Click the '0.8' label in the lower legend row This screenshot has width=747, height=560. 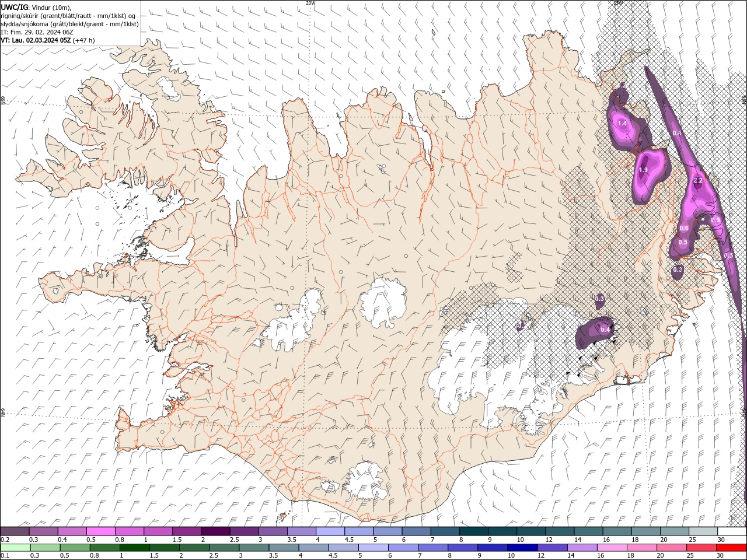coord(95,556)
